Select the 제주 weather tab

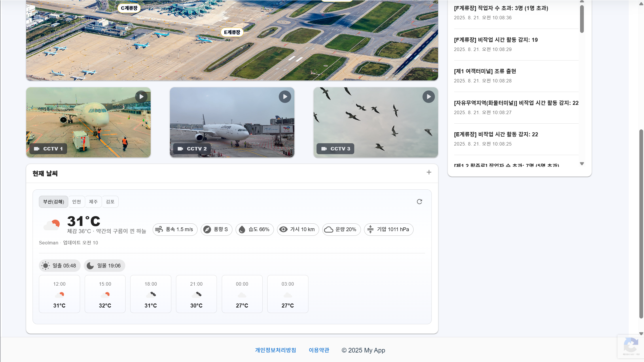click(x=93, y=202)
